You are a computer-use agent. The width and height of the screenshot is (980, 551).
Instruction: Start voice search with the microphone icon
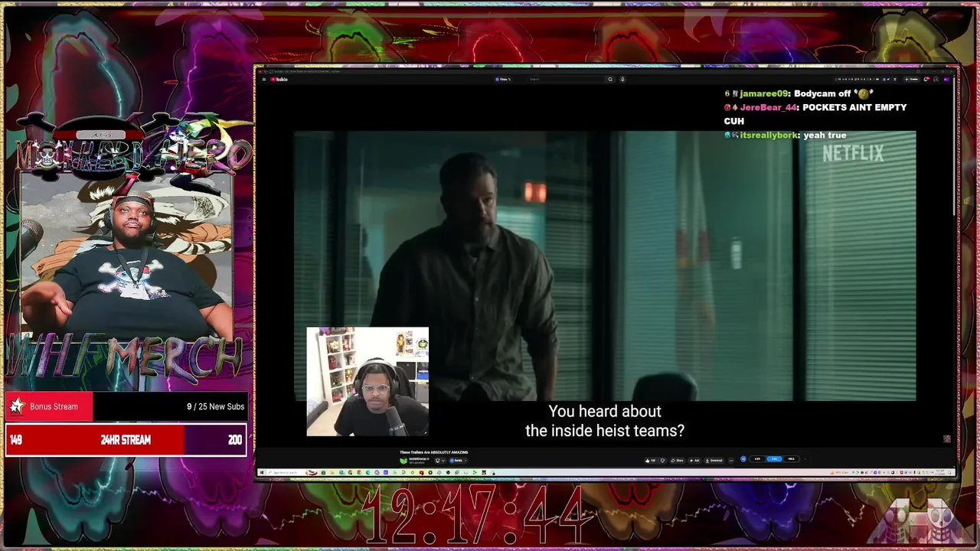click(x=622, y=79)
